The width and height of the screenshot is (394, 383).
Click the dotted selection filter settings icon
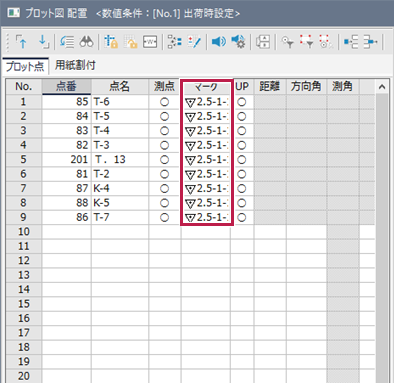(x=326, y=42)
